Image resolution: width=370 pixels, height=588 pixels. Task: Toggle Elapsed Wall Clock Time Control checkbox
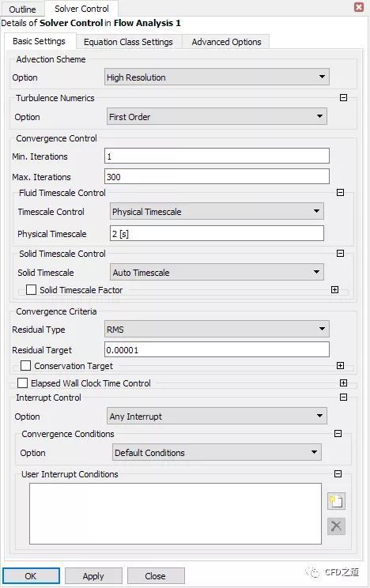pyautogui.click(x=22, y=383)
